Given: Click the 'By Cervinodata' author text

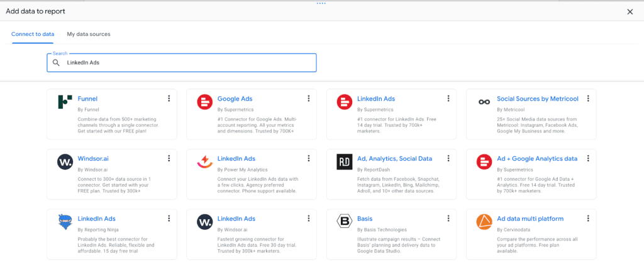Looking at the screenshot, I should 513,229.
